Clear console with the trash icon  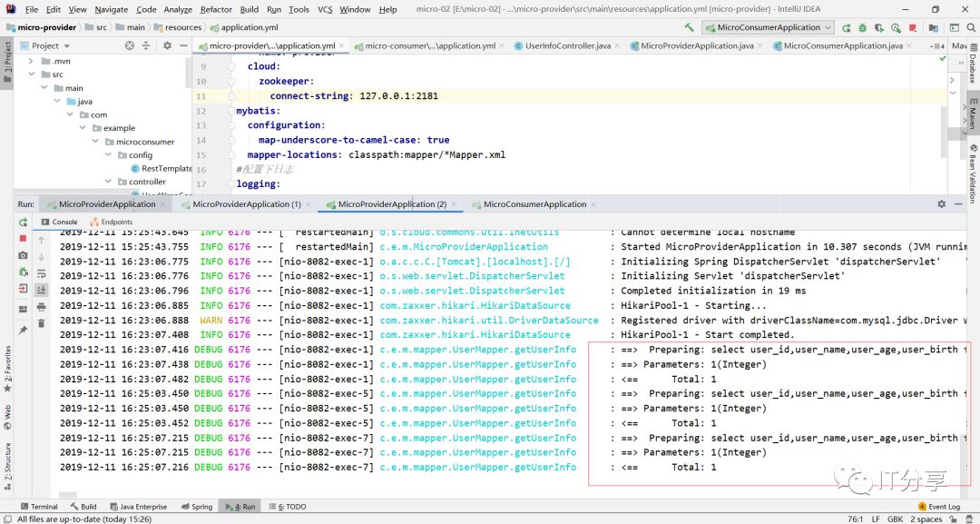pyautogui.click(x=41, y=323)
